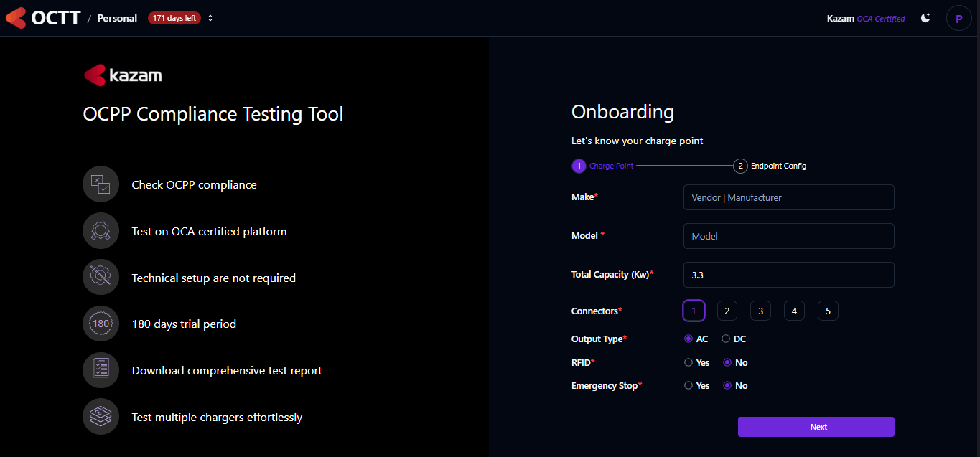980x457 pixels.
Task: Click the Emergency Stop label
Action: (607, 385)
